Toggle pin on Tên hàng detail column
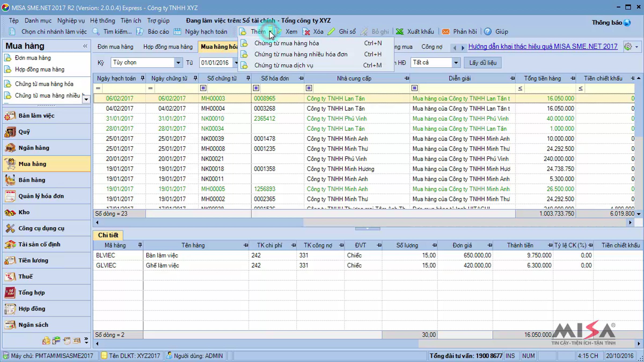This screenshot has width=644, height=362. [246, 245]
